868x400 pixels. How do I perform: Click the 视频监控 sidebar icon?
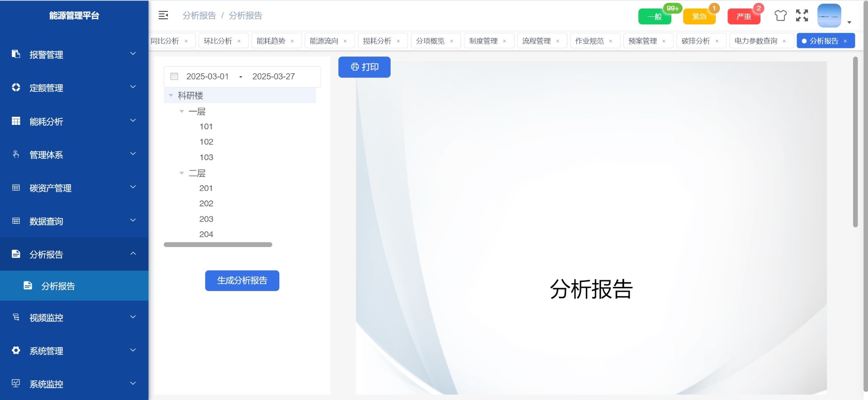point(16,317)
